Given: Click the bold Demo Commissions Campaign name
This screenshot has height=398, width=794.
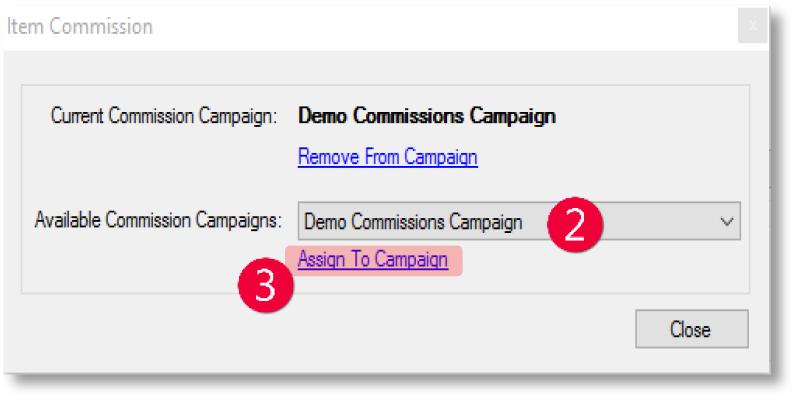Looking at the screenshot, I should tap(427, 116).
